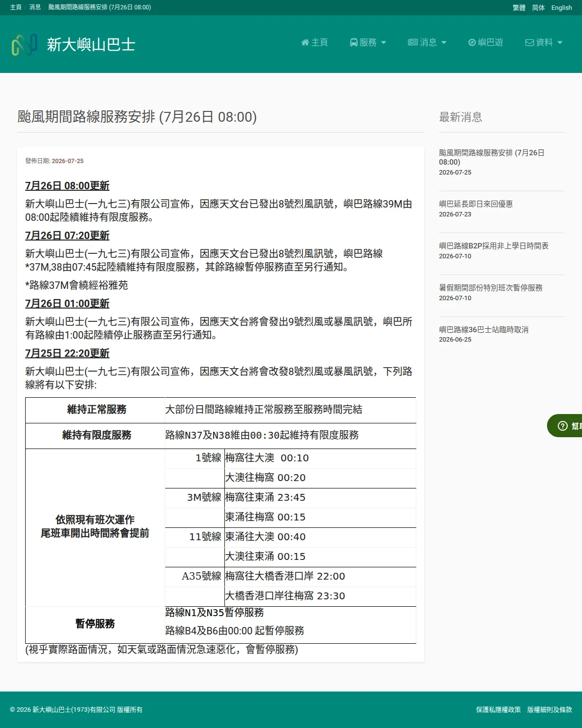The image size is (582, 728).
Task: Click the bus icon beside 服務
Action: [354, 42]
